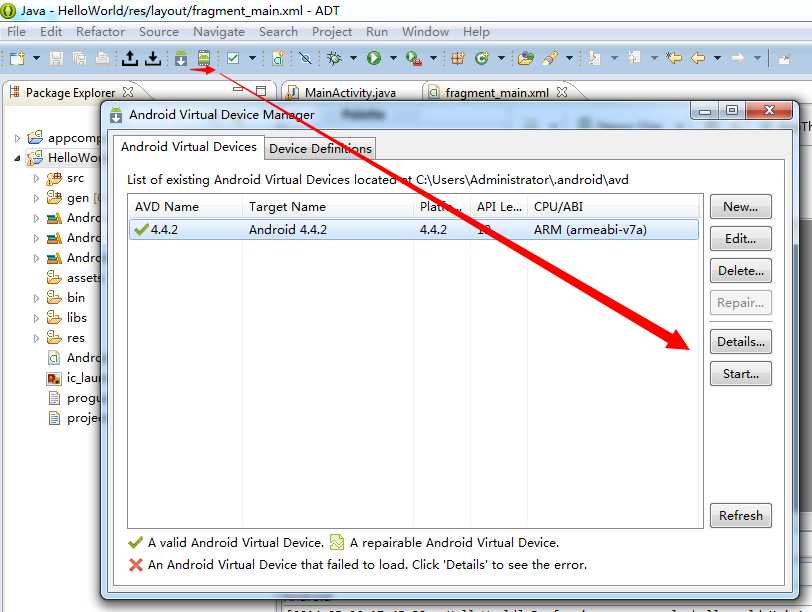Click the Edit... button
Image resolution: width=812 pixels, height=612 pixels.
741,239
